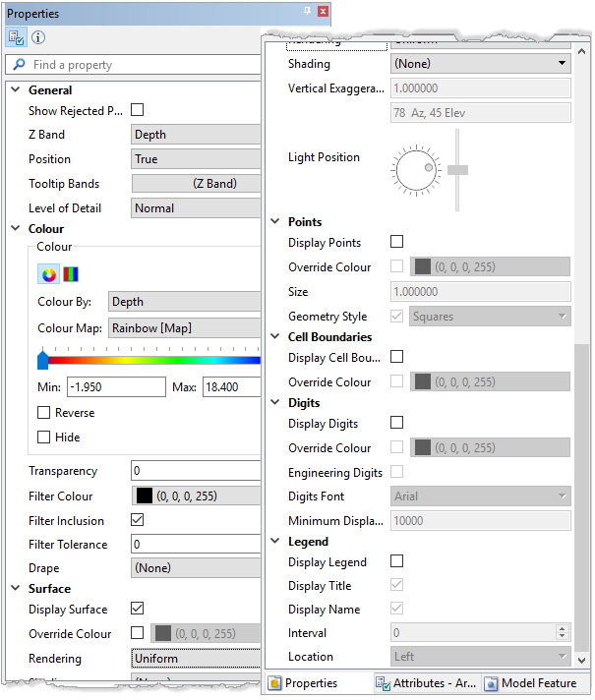Open the Shading dropdown

pyautogui.click(x=480, y=64)
